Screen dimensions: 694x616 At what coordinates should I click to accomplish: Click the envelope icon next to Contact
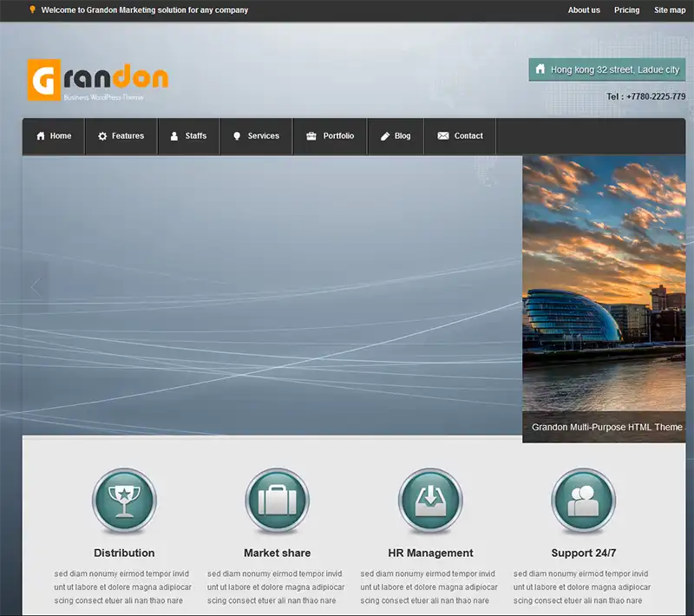pos(442,136)
